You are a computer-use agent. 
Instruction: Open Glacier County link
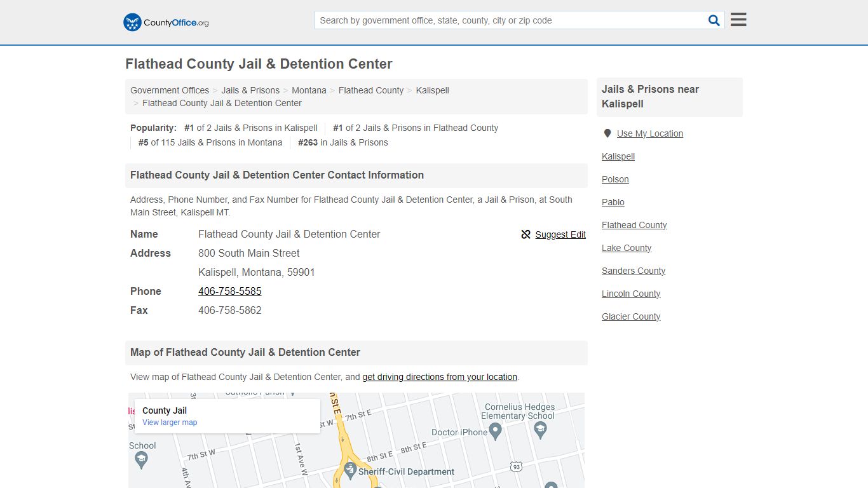(x=631, y=316)
